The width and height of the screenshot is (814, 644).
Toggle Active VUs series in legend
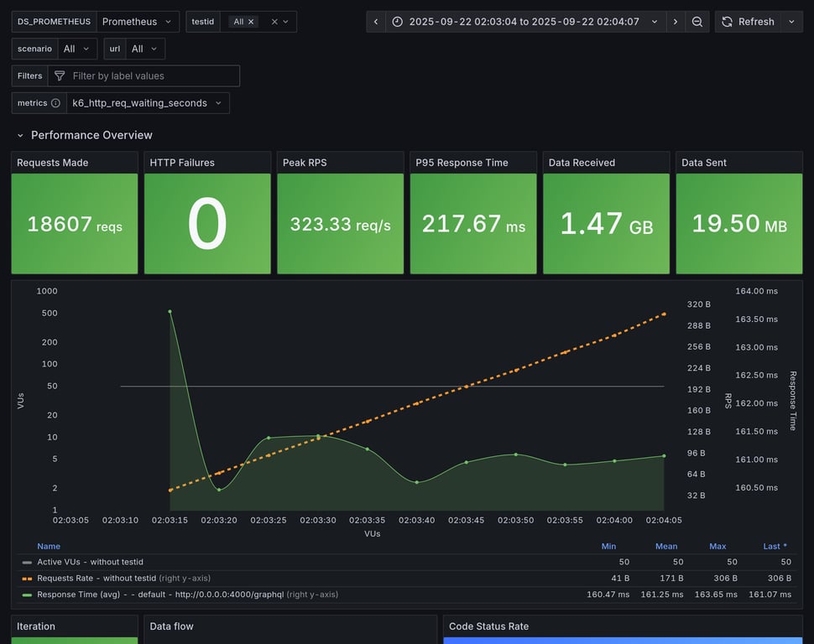point(85,562)
